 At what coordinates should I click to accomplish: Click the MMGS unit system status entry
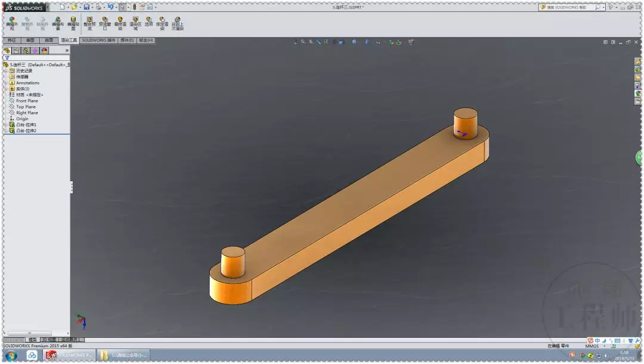[x=592, y=346]
